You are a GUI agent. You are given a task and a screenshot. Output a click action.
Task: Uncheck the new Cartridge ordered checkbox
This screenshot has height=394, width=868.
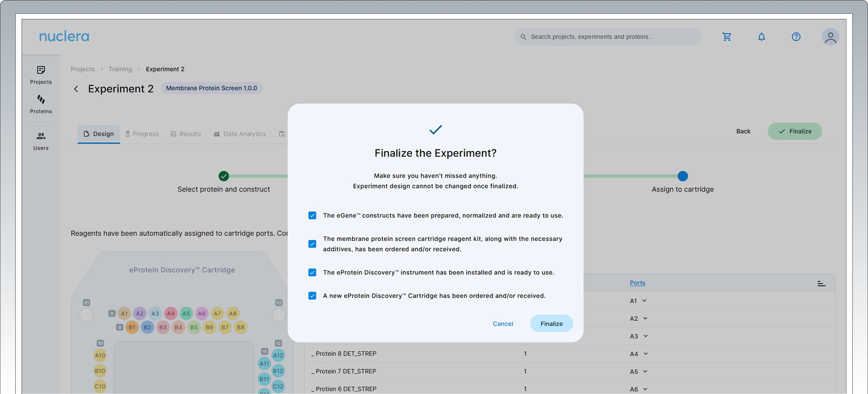pos(312,296)
